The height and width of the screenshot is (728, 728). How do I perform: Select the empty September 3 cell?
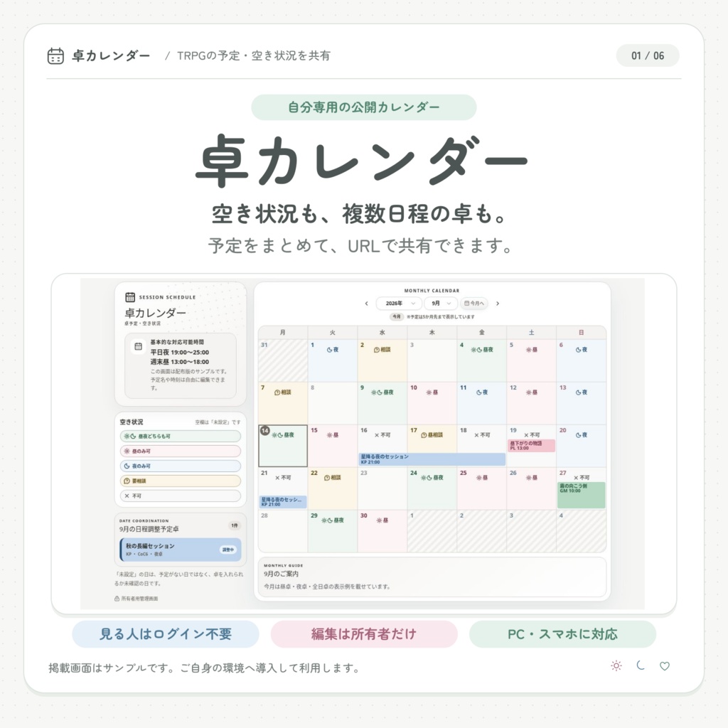[432, 360]
